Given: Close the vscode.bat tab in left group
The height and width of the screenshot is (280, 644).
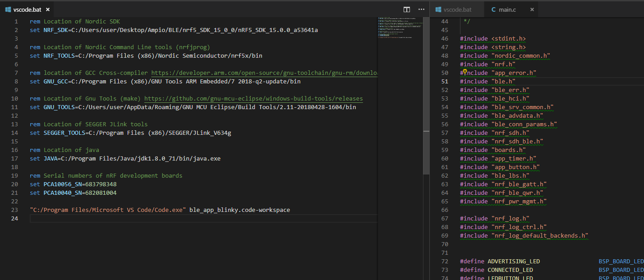Looking at the screenshot, I should click(48, 9).
